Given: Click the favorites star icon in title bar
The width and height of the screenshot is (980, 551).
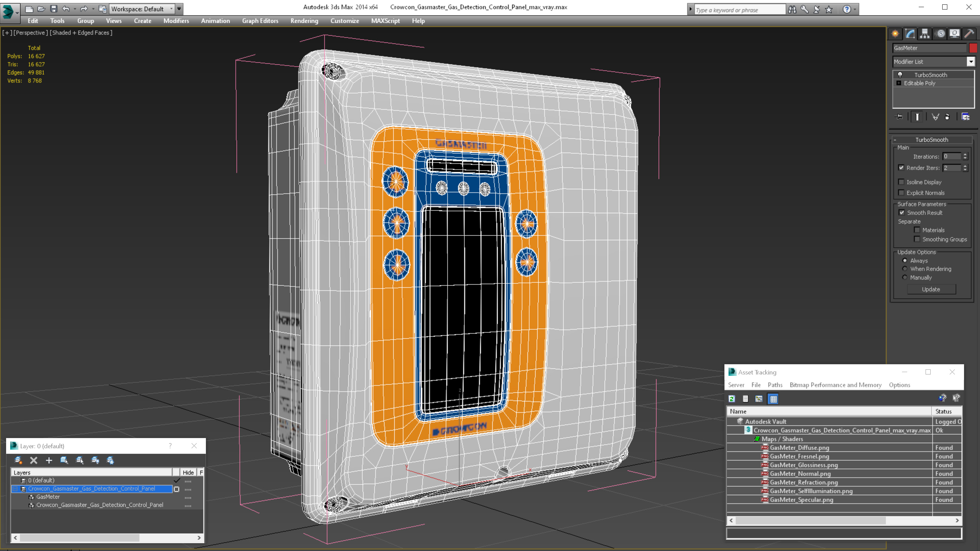Looking at the screenshot, I should (x=829, y=10).
